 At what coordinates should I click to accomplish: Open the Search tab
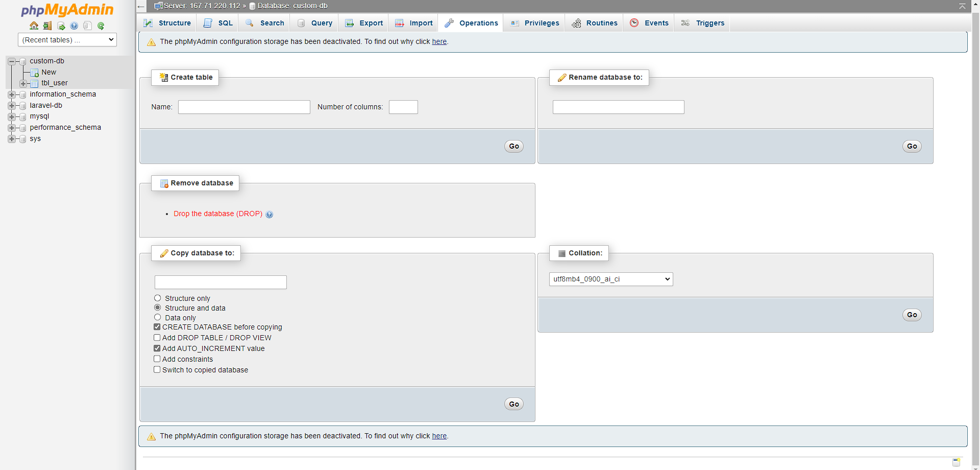(264, 23)
